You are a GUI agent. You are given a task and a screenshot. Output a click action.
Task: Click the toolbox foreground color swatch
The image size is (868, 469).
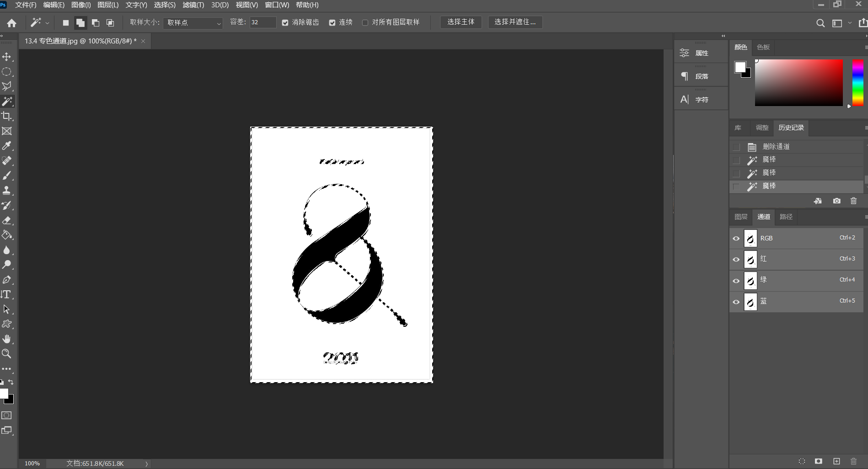(x=3, y=394)
